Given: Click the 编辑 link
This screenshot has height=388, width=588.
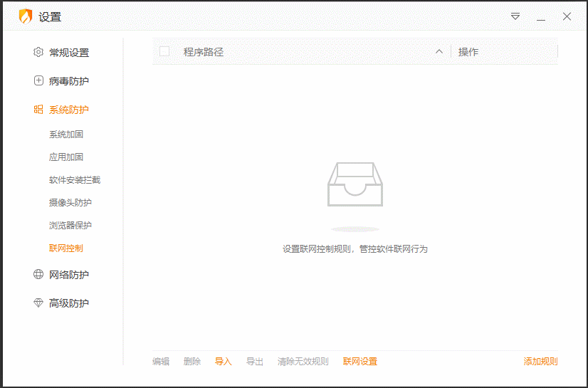Looking at the screenshot, I should point(161,362).
